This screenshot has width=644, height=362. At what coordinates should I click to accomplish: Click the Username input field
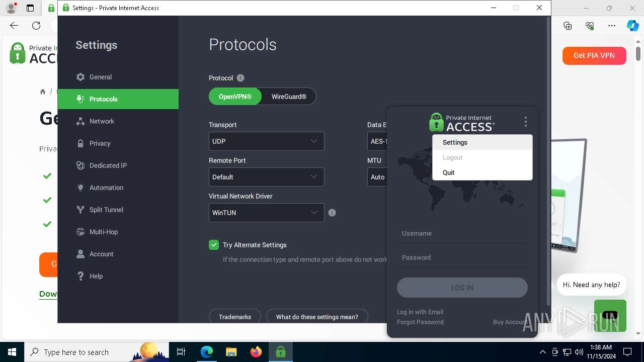(462, 233)
